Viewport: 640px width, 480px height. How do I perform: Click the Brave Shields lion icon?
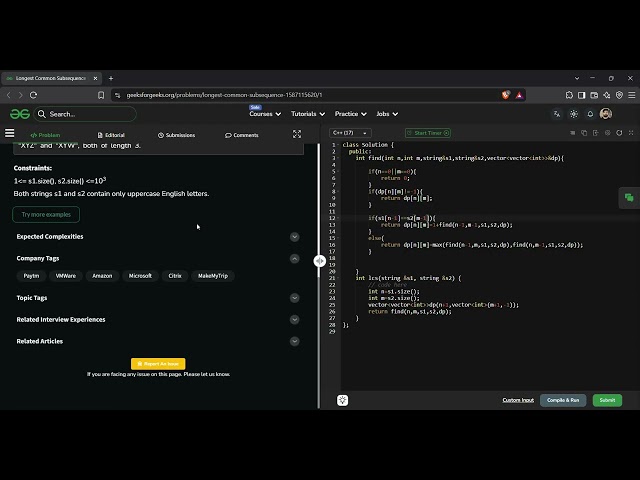506,95
